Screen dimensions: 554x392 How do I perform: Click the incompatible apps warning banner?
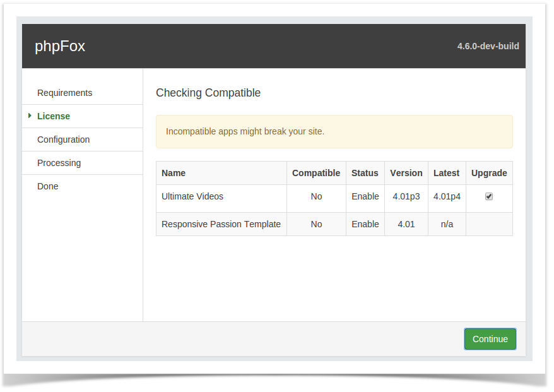334,131
